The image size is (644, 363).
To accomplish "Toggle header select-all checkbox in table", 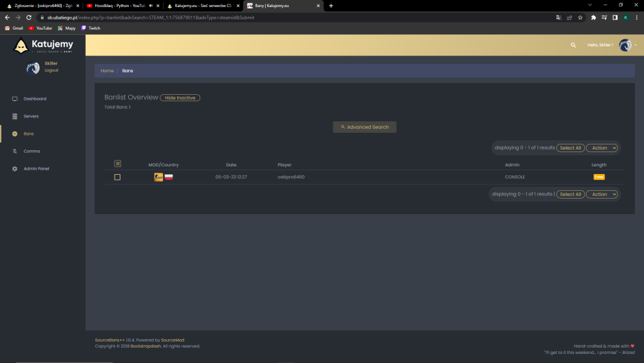I will (x=117, y=164).
